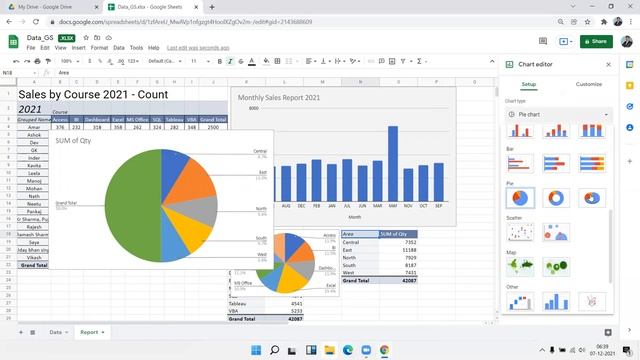The width and height of the screenshot is (640, 360).
Task: Select the geo map chart thumbnail
Action: 520,267
